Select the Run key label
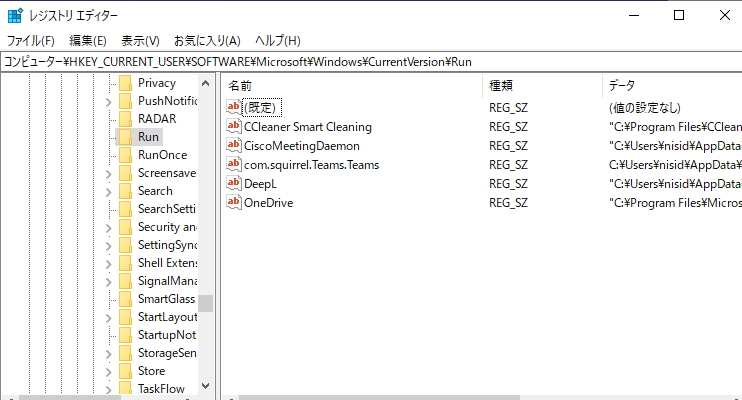The width and height of the screenshot is (742, 400). pyautogui.click(x=148, y=137)
